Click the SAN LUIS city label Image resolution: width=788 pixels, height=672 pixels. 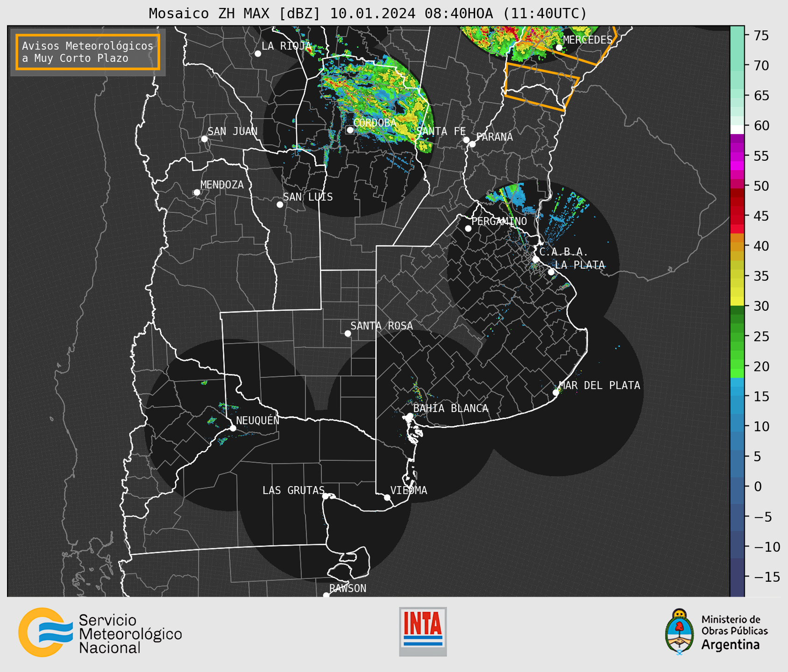pyautogui.click(x=308, y=197)
